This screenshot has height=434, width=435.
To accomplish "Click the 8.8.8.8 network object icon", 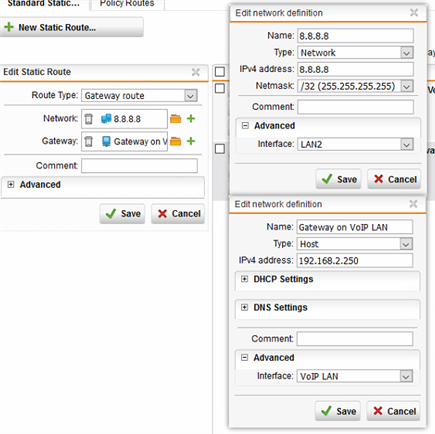I will 106,119.
